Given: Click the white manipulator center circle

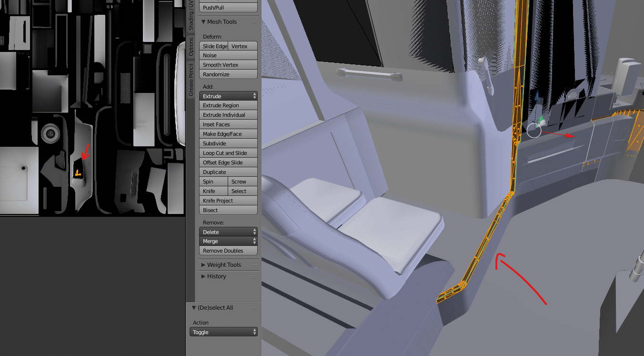Looking at the screenshot, I should pyautogui.click(x=534, y=131).
